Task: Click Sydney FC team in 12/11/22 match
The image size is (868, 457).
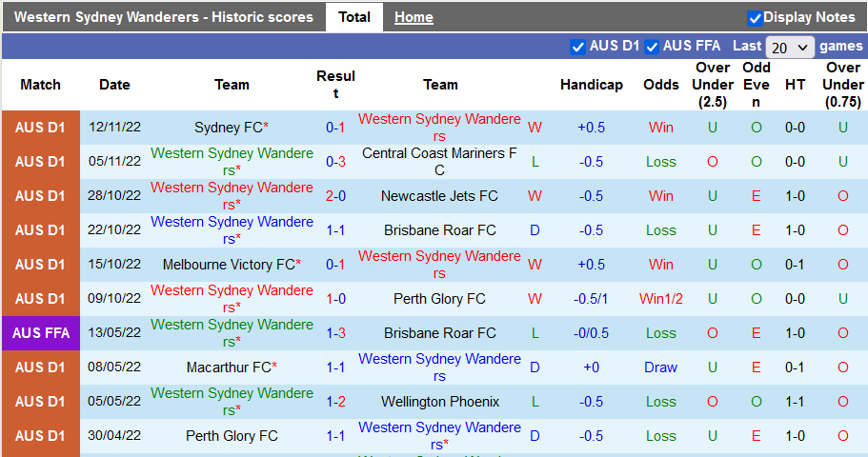Action: (229, 128)
